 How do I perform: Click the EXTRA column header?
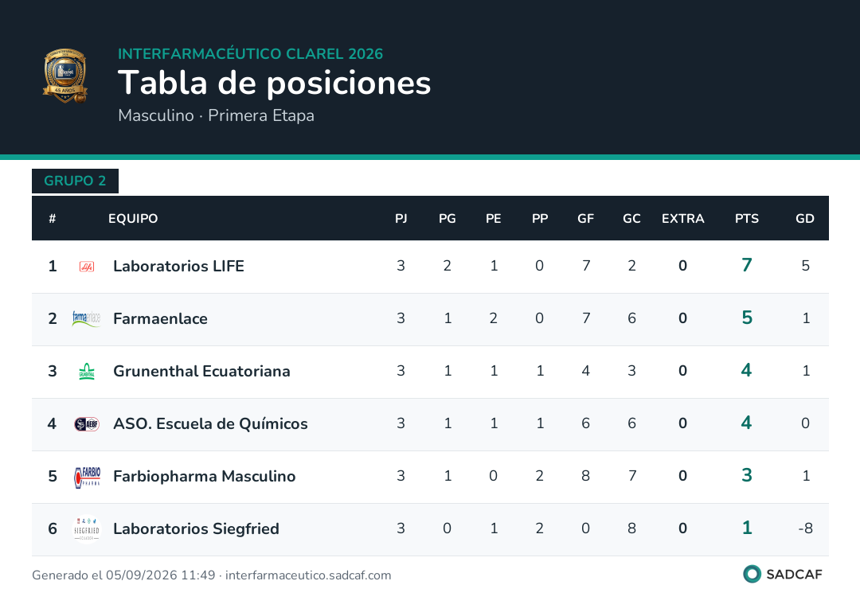(682, 219)
